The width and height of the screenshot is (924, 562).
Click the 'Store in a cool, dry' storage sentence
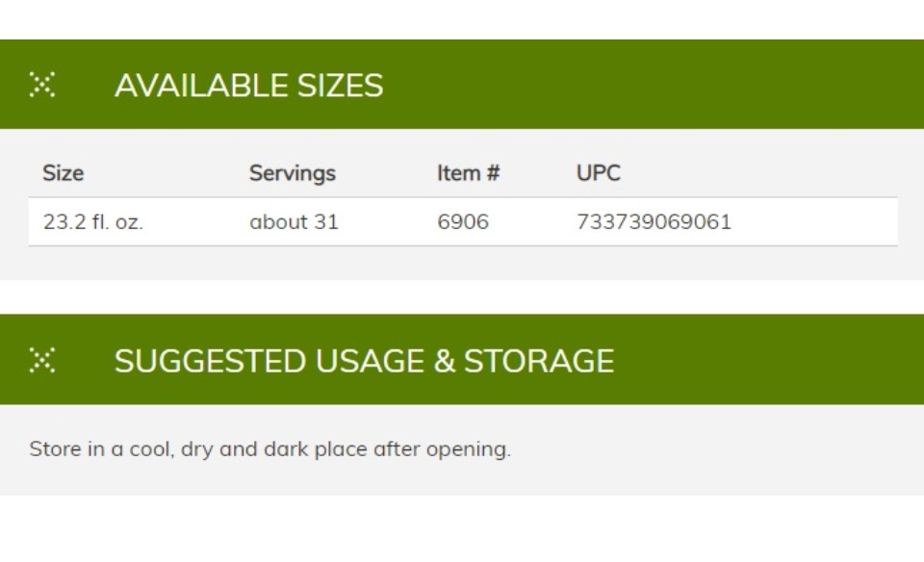point(269,448)
